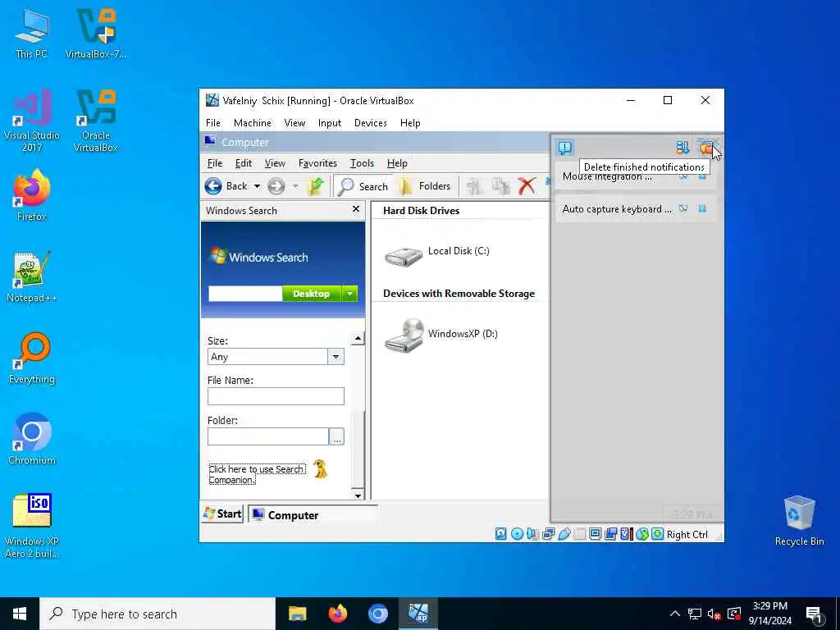Viewport: 840px width, 630px height.
Task: Click the recording indicator in VirtualBox status bar
Action: (x=610, y=534)
